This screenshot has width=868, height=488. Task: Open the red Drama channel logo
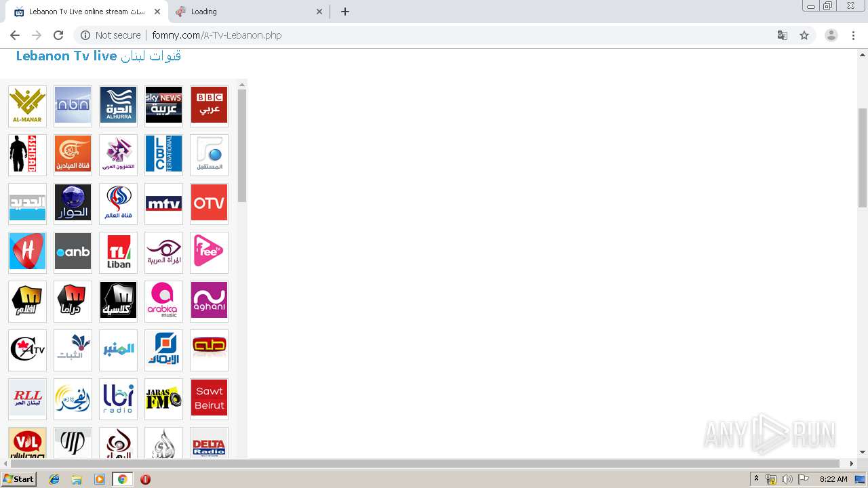(73, 301)
